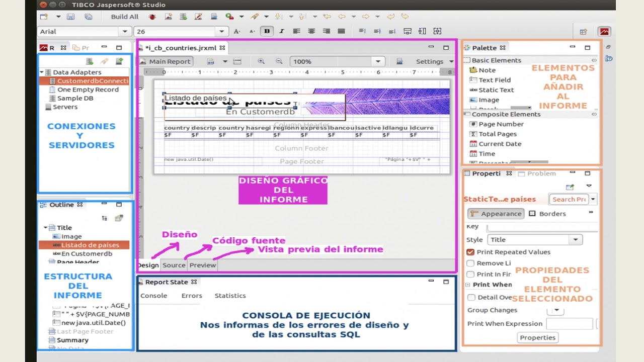Align text left

296,31
